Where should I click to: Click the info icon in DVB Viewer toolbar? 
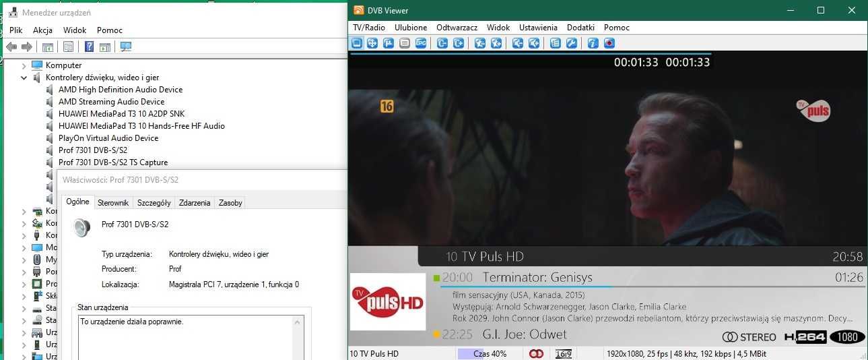click(593, 43)
